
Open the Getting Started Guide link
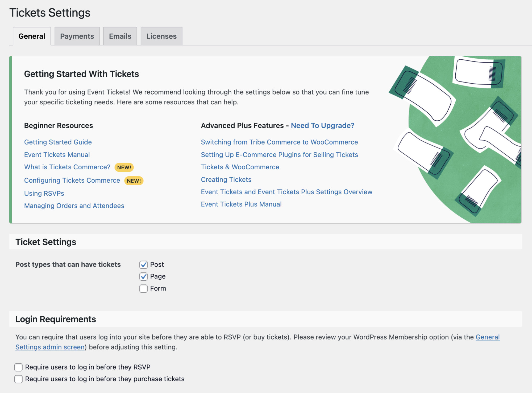click(58, 142)
